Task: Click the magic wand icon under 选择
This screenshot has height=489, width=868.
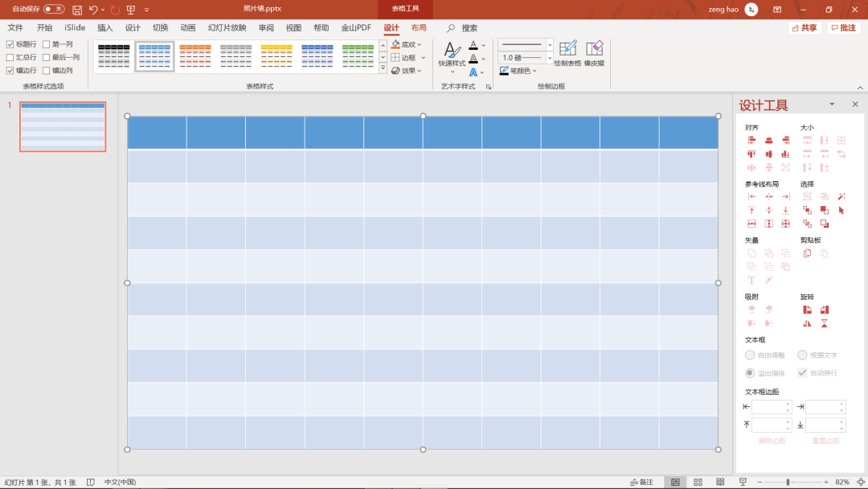Action: pyautogui.click(x=841, y=196)
